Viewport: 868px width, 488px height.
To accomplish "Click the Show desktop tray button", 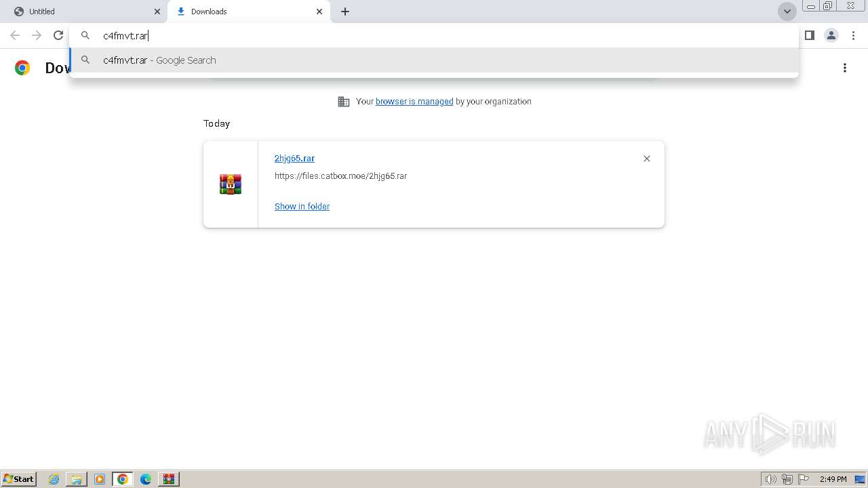I will point(860,479).
